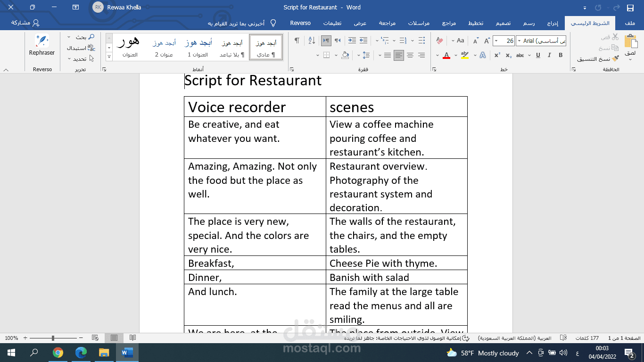Open paste options dropdown arrow under 'لصق'
The image size is (644, 362).
tap(630, 59)
